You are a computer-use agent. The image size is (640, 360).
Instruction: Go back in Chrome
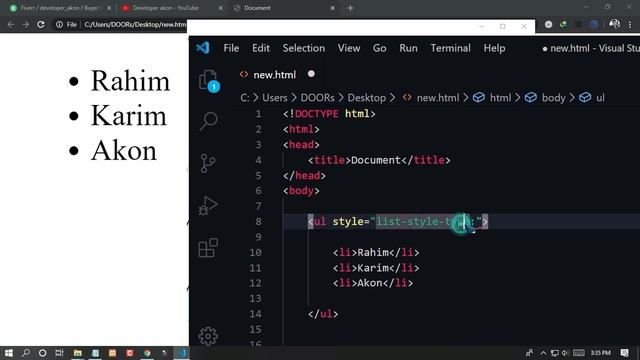point(11,24)
